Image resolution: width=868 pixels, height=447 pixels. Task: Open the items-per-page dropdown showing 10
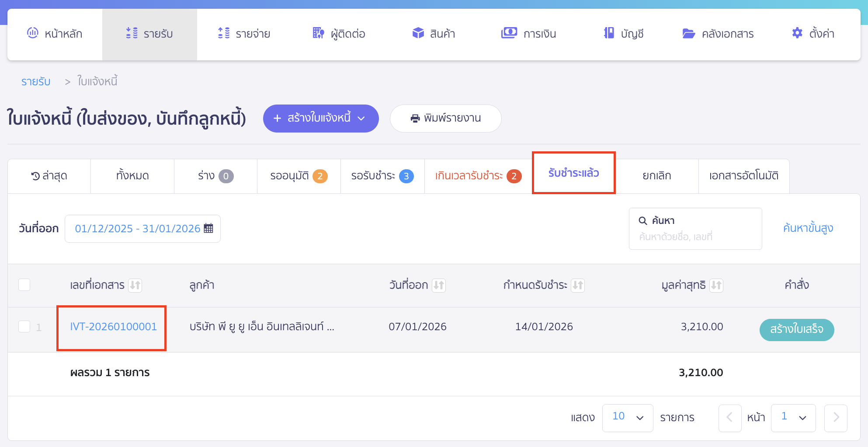tap(628, 417)
